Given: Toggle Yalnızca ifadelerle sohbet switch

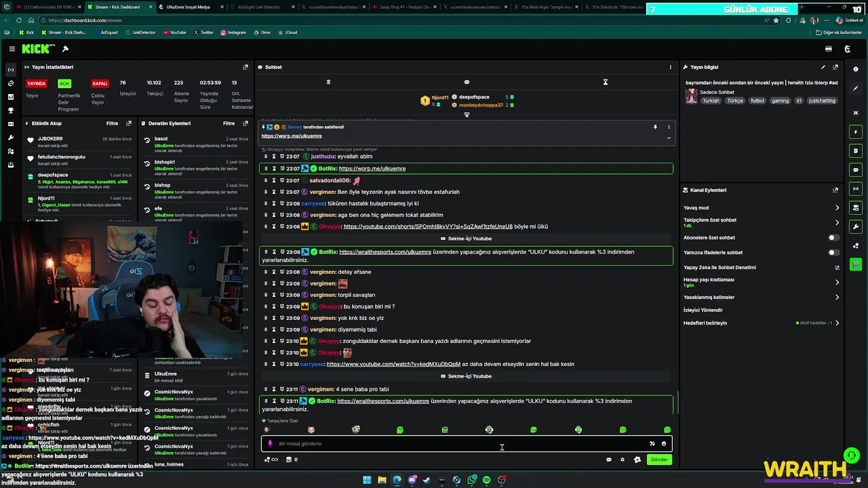Looking at the screenshot, I should (833, 253).
